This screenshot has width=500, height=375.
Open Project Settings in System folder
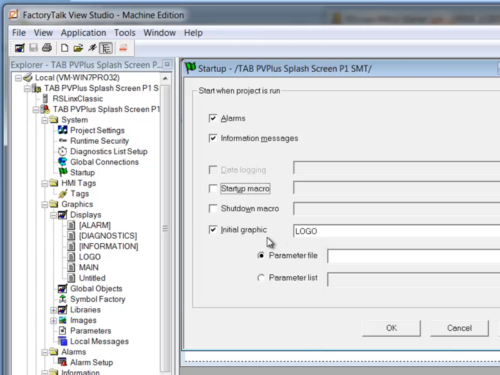[97, 130]
